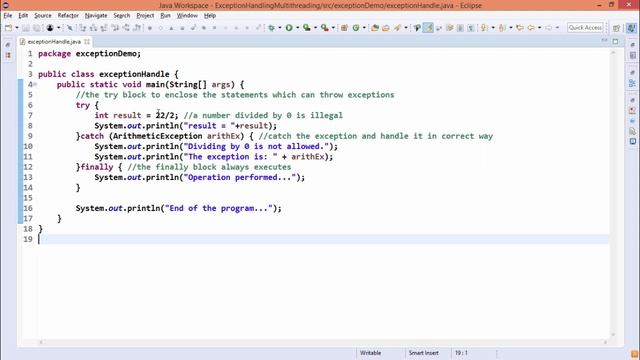
Task: Expand the Back history dropdown arrow
Action: click(x=539, y=28)
